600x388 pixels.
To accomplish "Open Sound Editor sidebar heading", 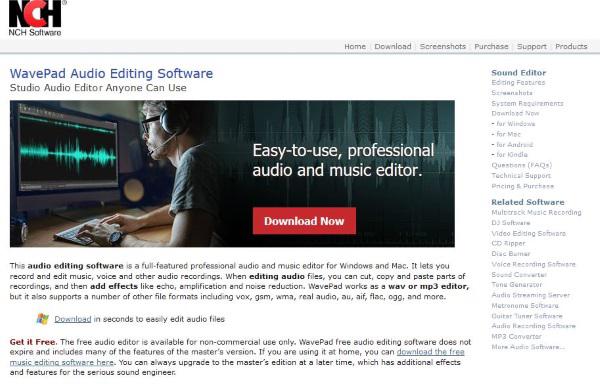I will 518,72.
